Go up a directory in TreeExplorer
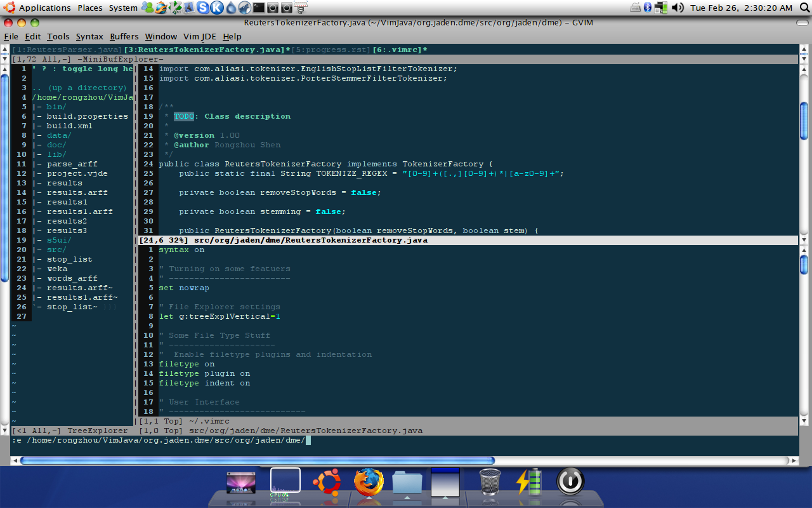The width and height of the screenshot is (812, 508). pos(79,88)
